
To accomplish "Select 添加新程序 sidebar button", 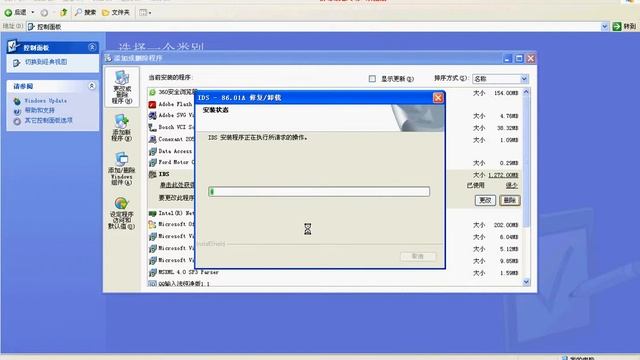I will click(122, 128).
